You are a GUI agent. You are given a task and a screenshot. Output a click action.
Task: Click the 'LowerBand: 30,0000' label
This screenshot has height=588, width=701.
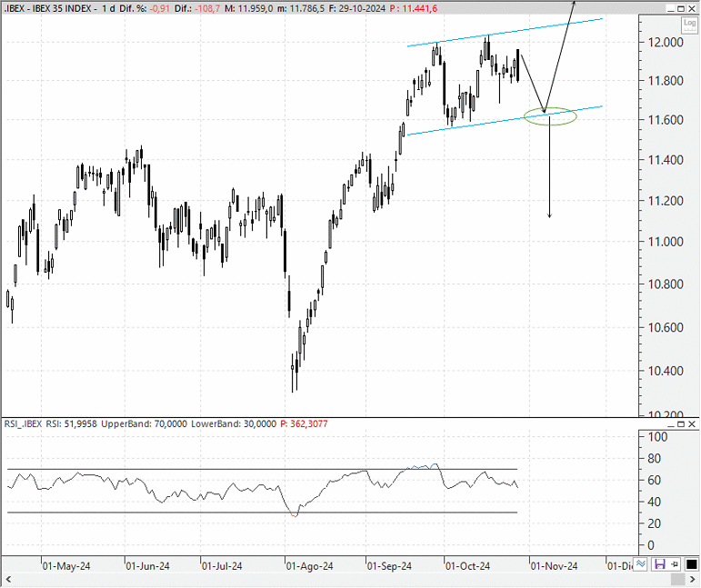pos(234,424)
